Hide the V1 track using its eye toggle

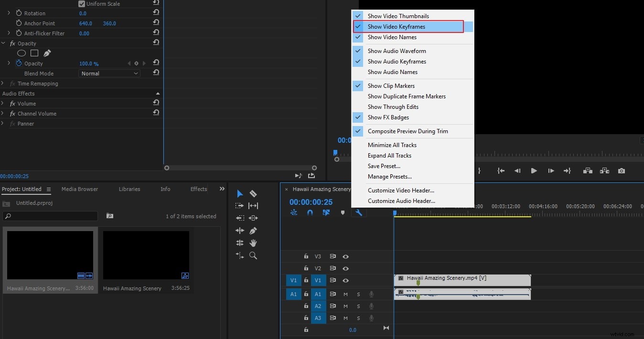coord(345,280)
